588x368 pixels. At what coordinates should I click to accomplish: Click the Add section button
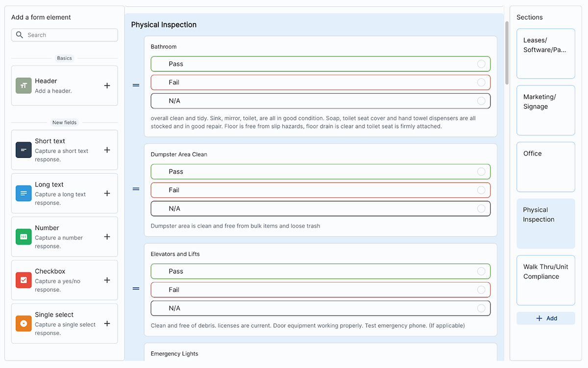(x=545, y=318)
